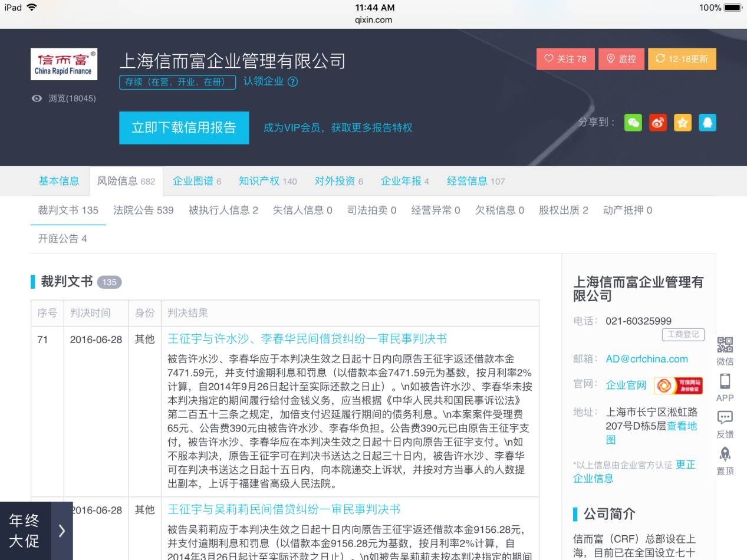Click the yellow Qzone star share icon
The width and height of the screenshot is (747, 560).
pos(682,123)
